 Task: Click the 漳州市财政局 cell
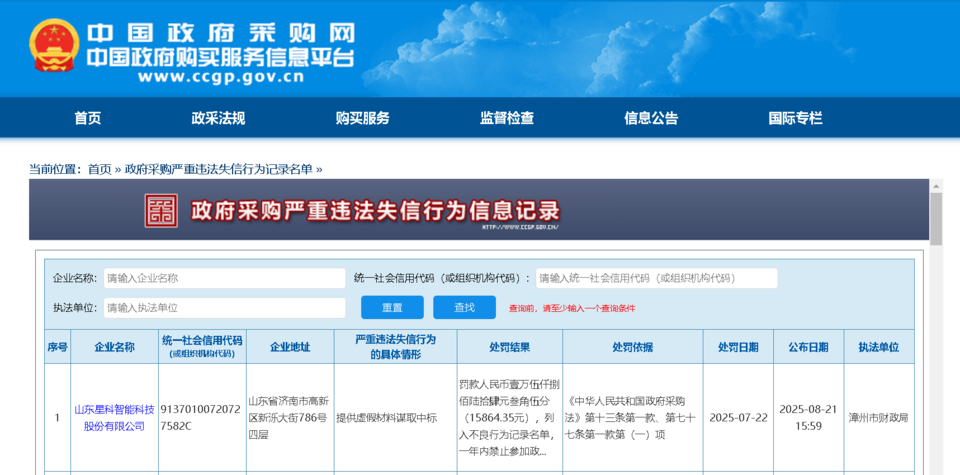tap(879, 418)
